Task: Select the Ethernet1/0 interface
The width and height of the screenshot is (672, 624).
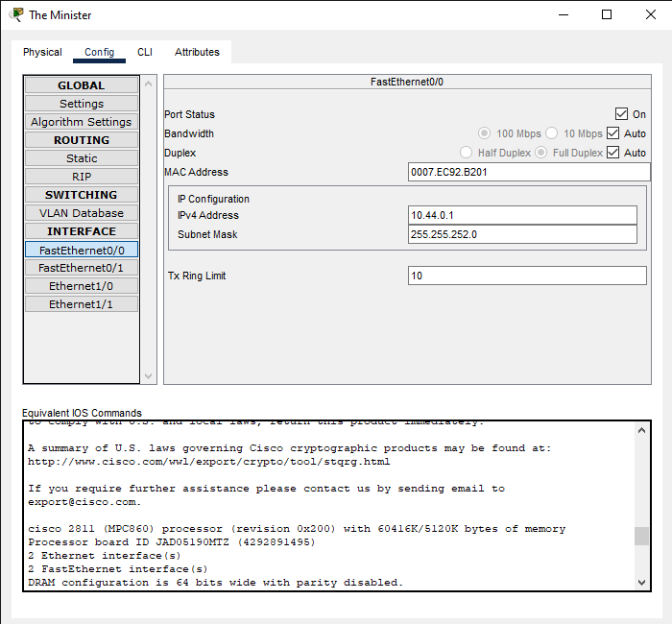Action: pos(82,286)
